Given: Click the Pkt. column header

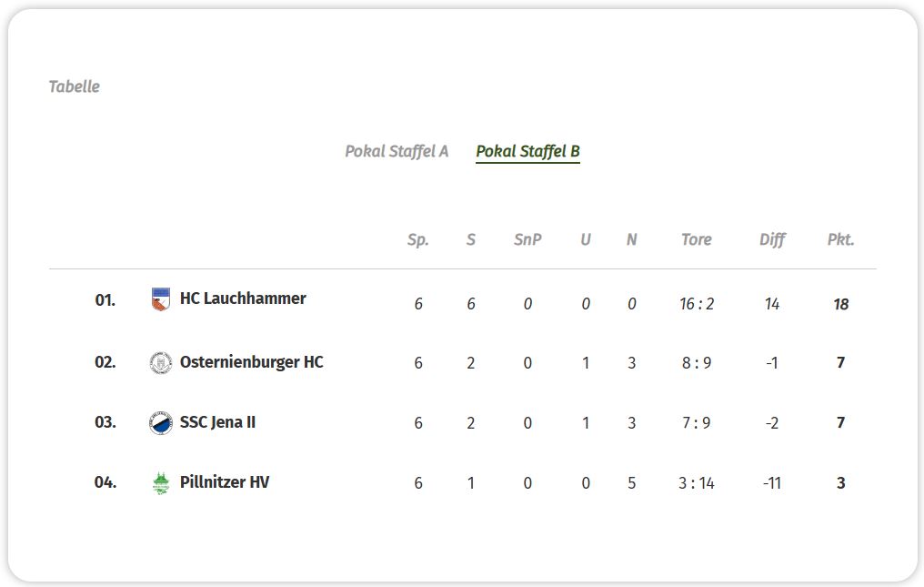Looking at the screenshot, I should (840, 239).
